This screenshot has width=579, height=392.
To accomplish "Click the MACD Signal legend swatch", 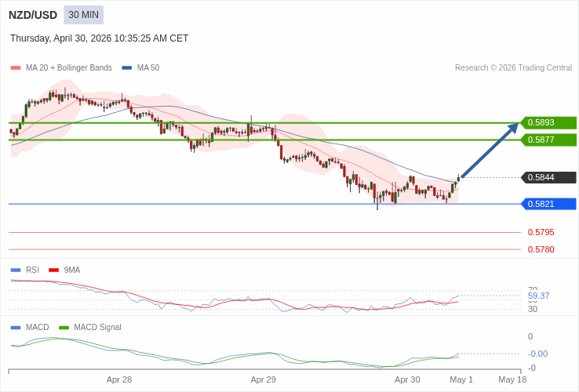I will 64,328.
